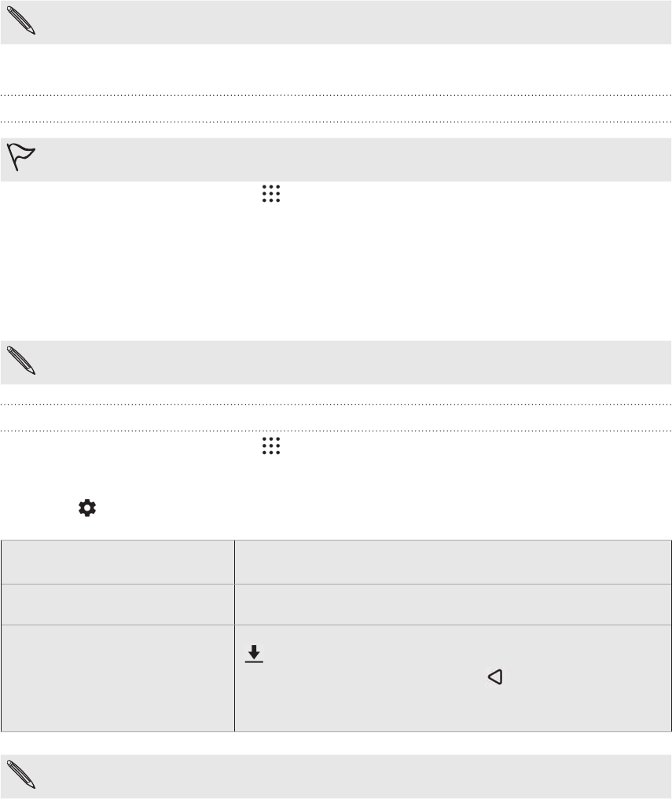This screenshot has width=672, height=799.
Task: Click the pencil icon in the bottom note banner
Action: tap(21, 775)
